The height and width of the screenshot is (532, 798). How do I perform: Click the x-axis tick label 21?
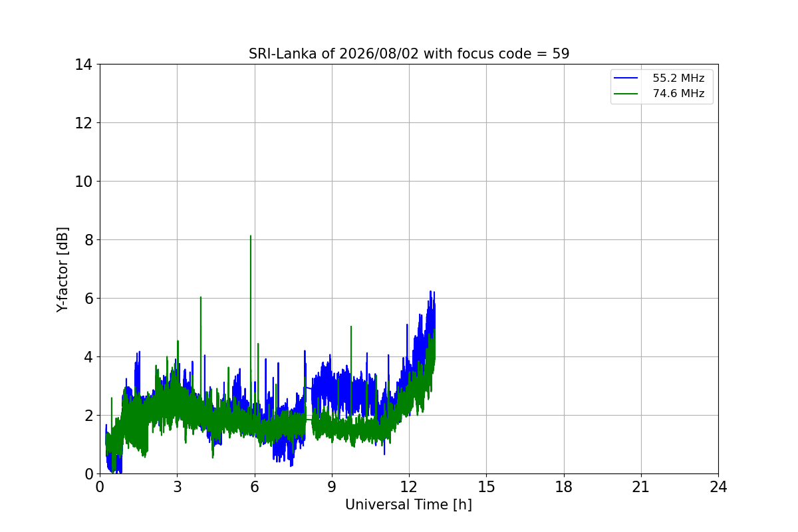(641, 487)
